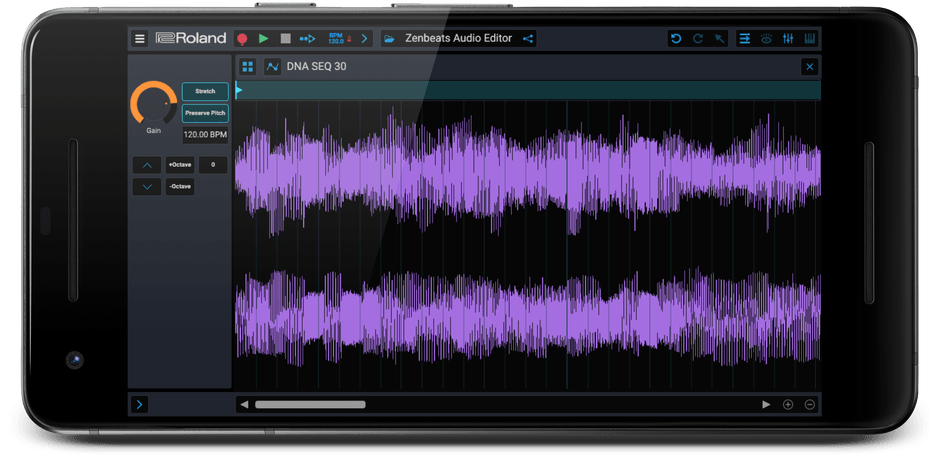Open the mixer faders view

point(788,39)
